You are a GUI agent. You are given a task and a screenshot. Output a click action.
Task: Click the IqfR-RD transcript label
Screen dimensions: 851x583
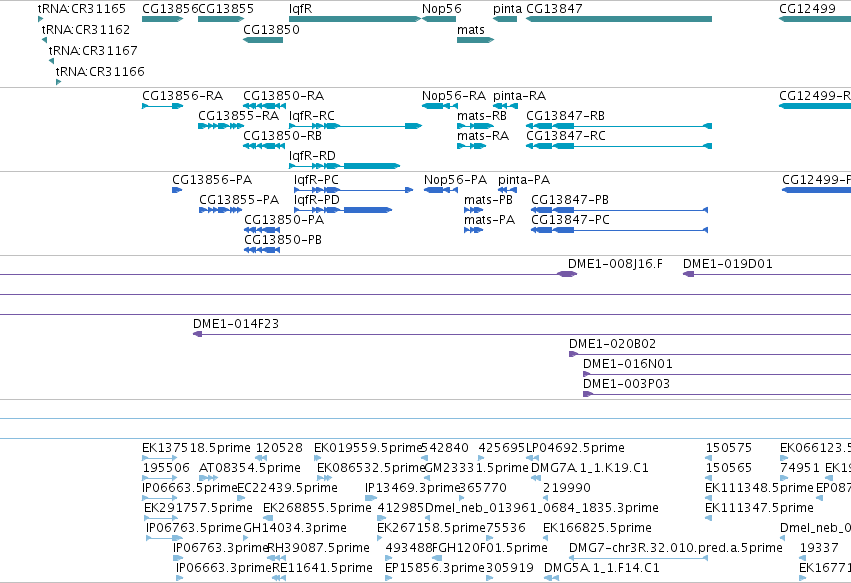click(x=312, y=156)
